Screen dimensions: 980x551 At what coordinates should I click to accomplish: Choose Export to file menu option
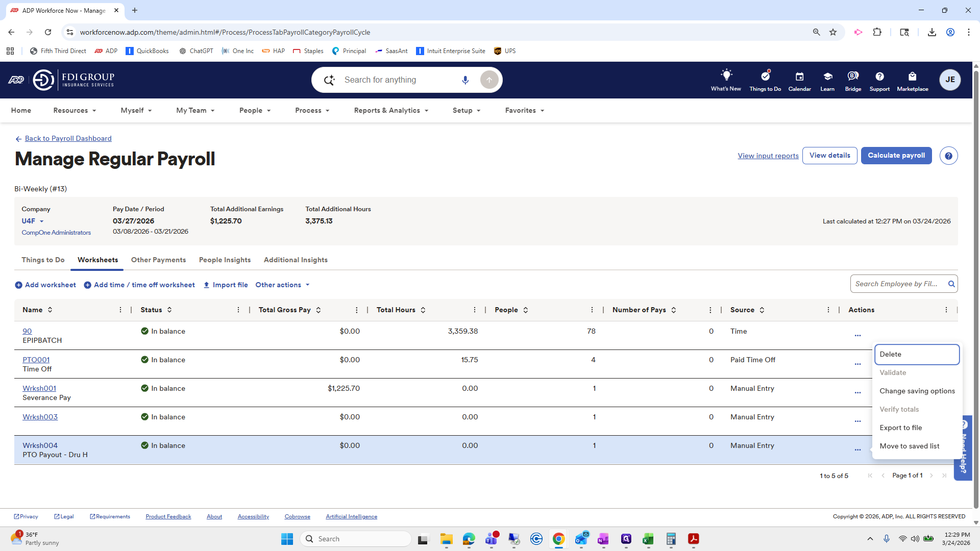pyautogui.click(x=900, y=428)
